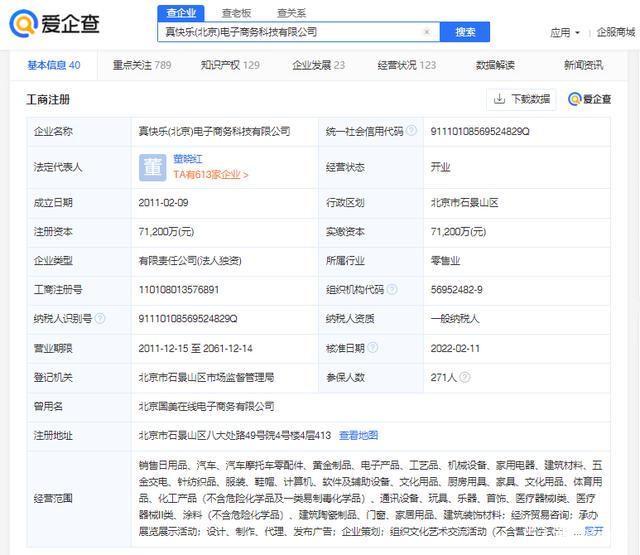Viewport: 640px width, 555px height.
Task: Select the registered address 北京市石景山区八大处路49号院
Action: [206, 435]
